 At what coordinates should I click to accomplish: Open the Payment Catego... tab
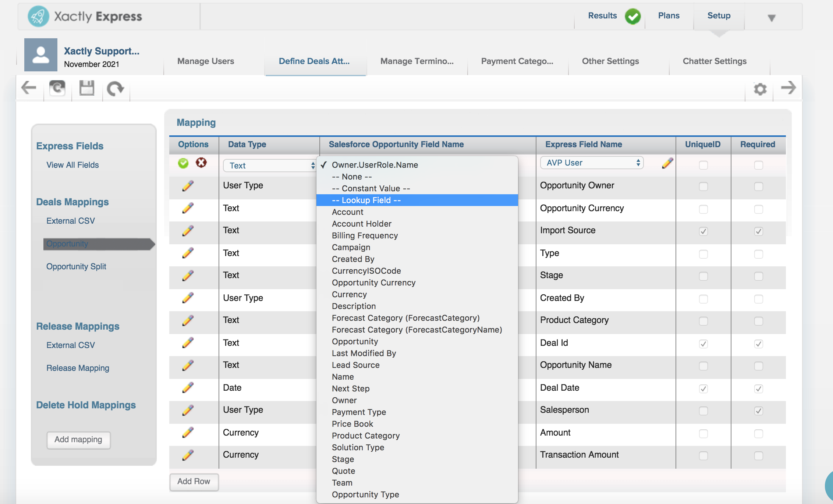(517, 61)
